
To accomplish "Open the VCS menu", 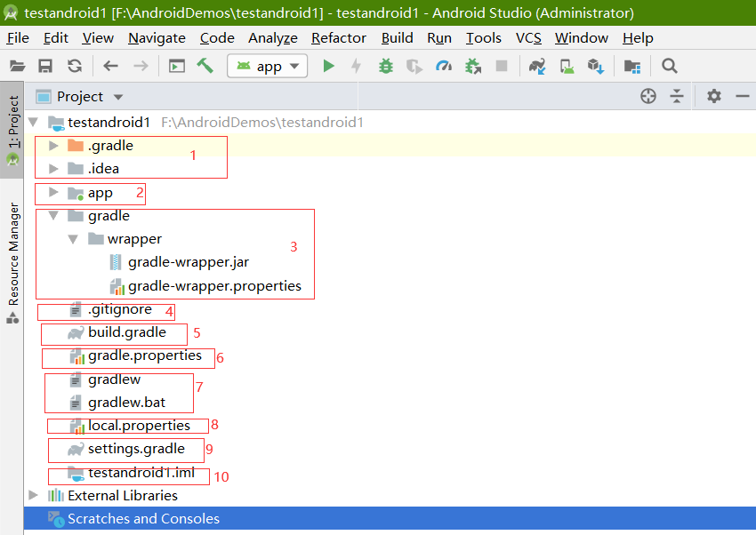I will pos(528,38).
